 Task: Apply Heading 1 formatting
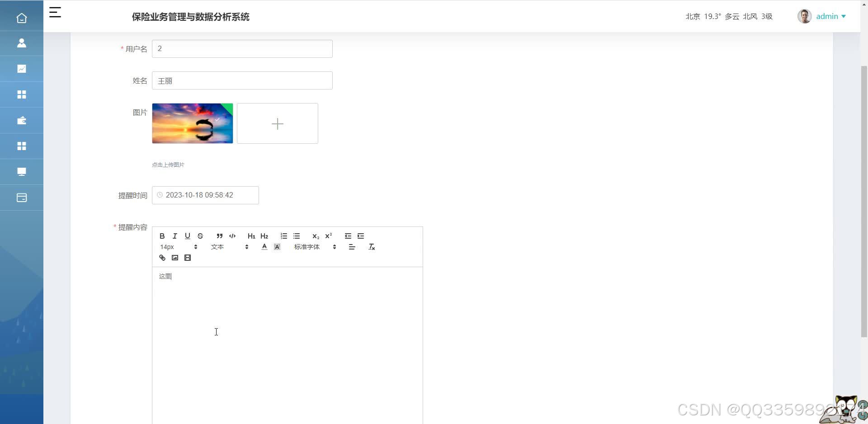pos(251,236)
